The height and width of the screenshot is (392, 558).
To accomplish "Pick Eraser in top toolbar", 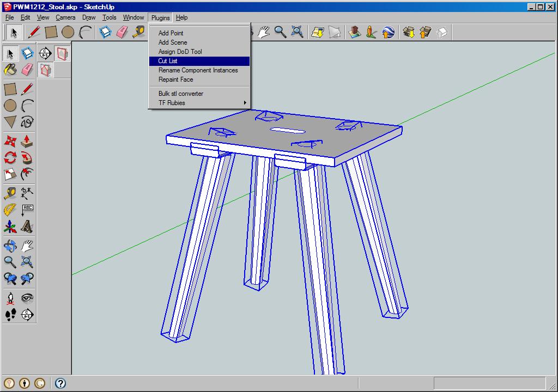I will 122,32.
